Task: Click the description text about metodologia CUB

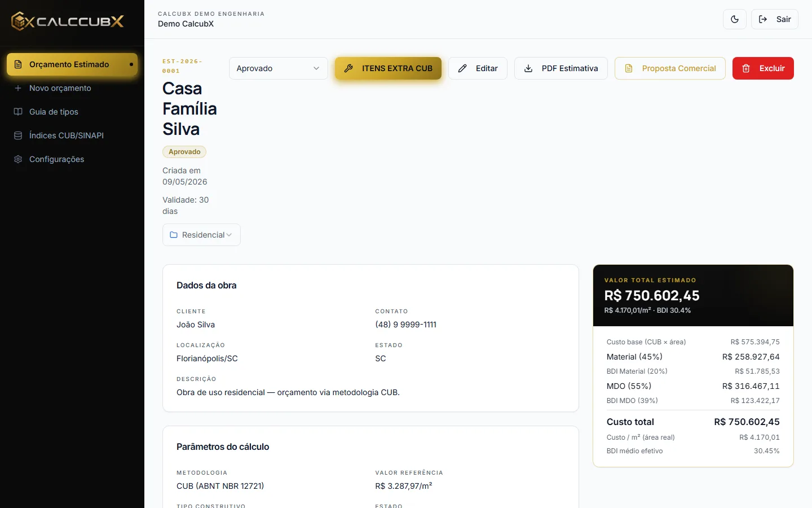Action: (x=288, y=392)
